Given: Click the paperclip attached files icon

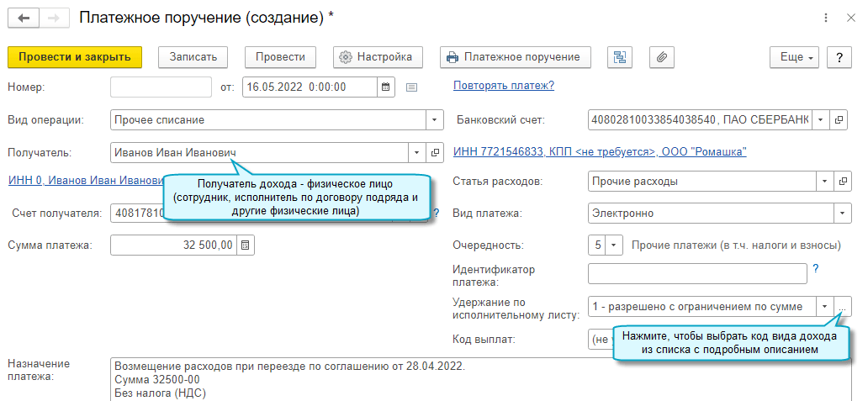Looking at the screenshot, I should point(662,57).
